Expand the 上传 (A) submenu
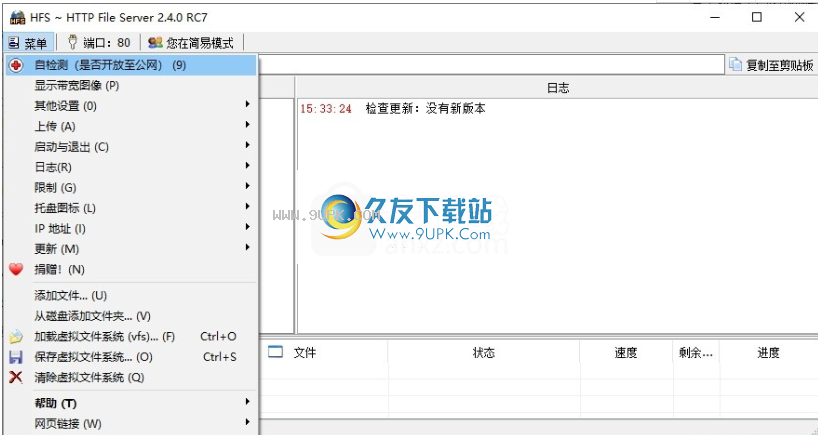Viewport: 818px width, 435px height. tap(131, 126)
